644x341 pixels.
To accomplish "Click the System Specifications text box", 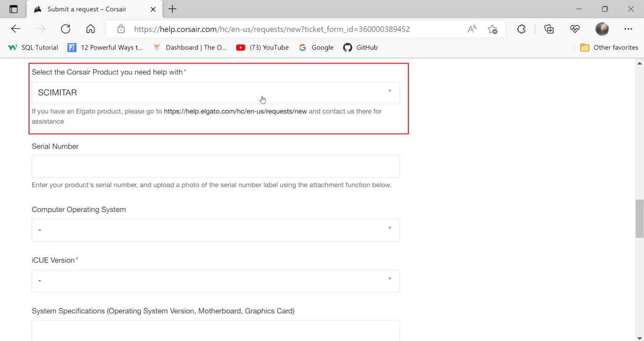I will (x=216, y=331).
